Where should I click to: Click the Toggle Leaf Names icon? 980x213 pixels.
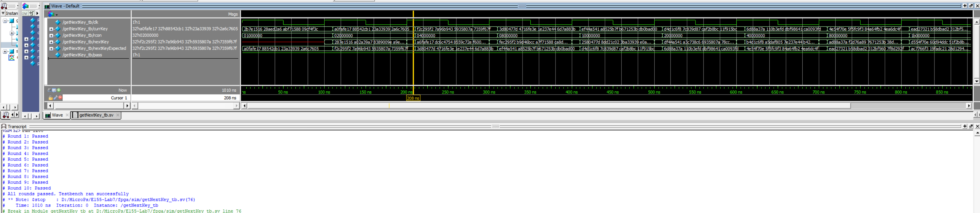pos(49,90)
